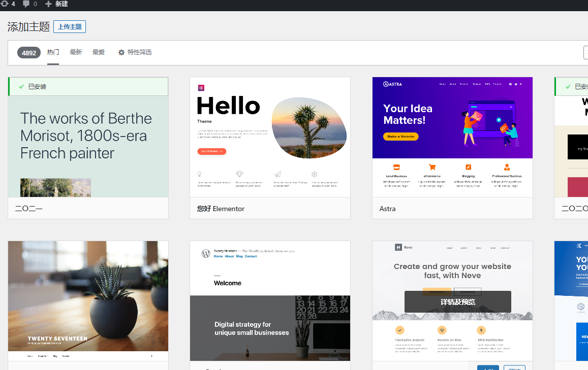The image size is (588, 370).
Task: Switch to the 热门 popular tab
Action: (x=53, y=52)
